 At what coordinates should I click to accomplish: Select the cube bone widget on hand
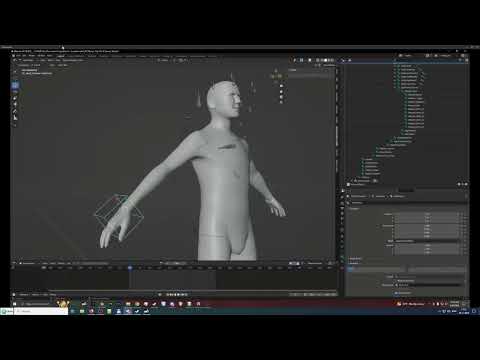[119, 216]
